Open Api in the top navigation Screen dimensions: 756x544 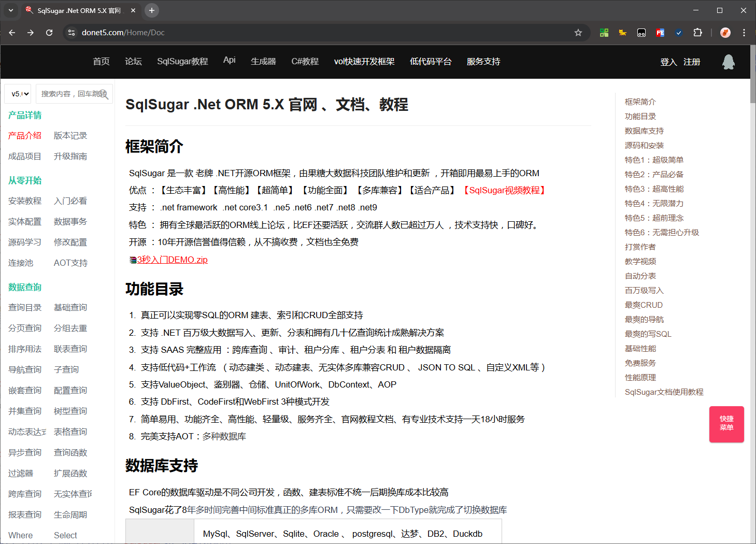click(x=230, y=60)
